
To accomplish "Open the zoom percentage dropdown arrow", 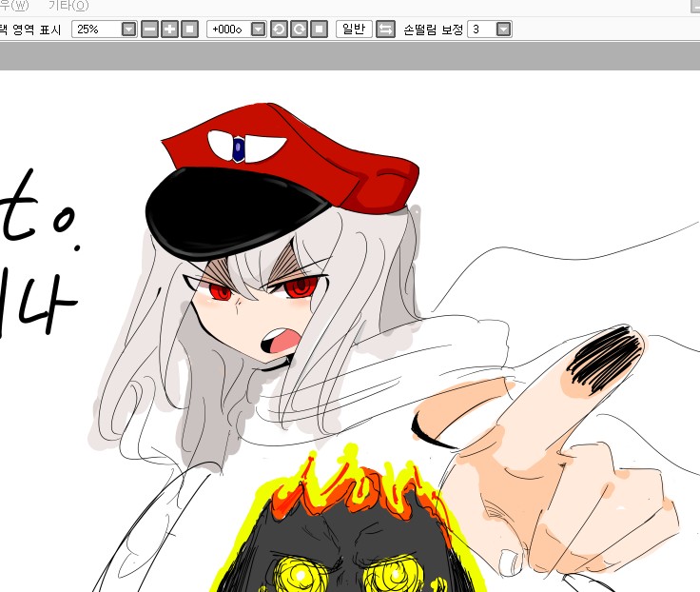I will point(129,30).
